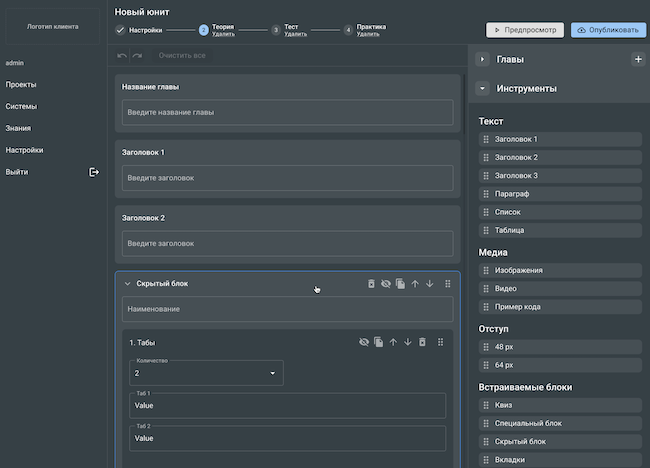Collapse the Инструменты panel section
Screen dimensions: 650x468
pos(482,89)
